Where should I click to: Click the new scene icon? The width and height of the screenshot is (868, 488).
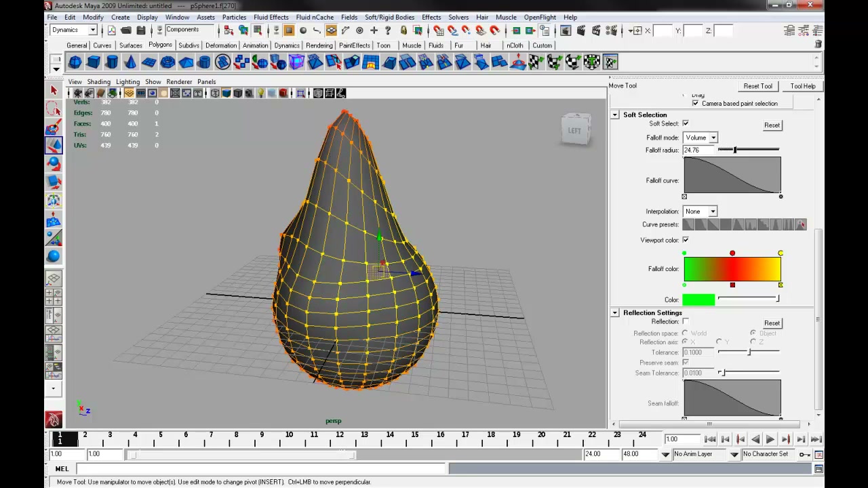tap(111, 30)
